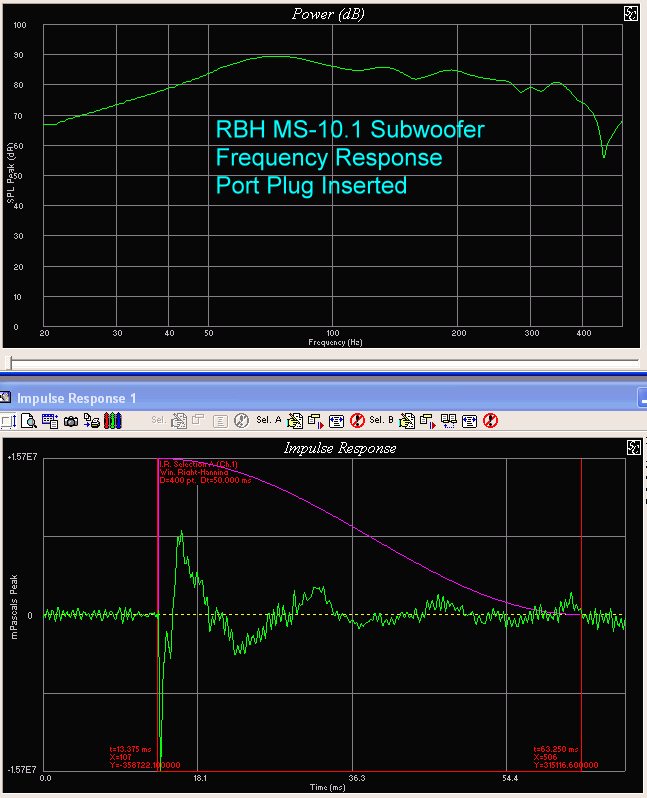Click the Sel. B double-window compare icon
Screen dimensions: 647x798
pyautogui.click(x=448, y=421)
